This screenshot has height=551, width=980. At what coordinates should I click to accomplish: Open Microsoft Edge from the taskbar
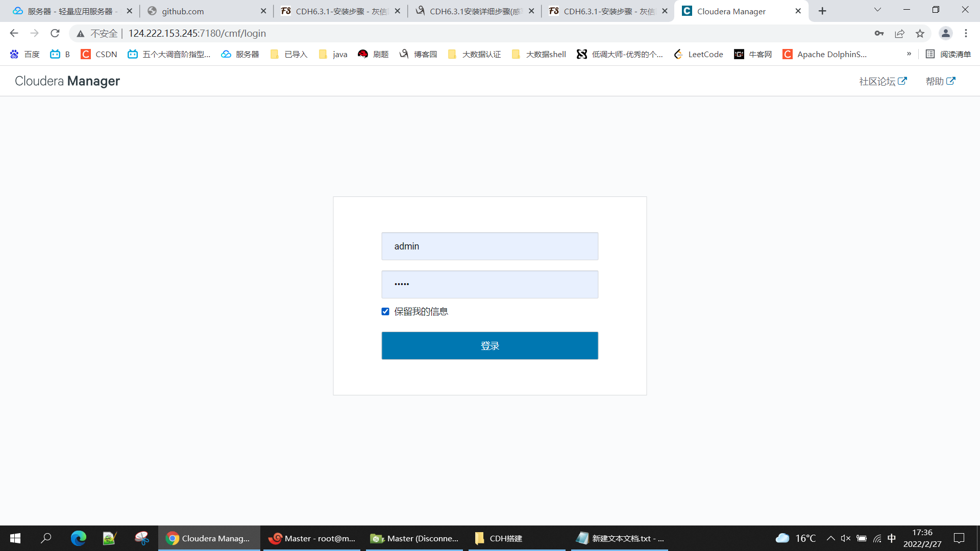[78, 538]
